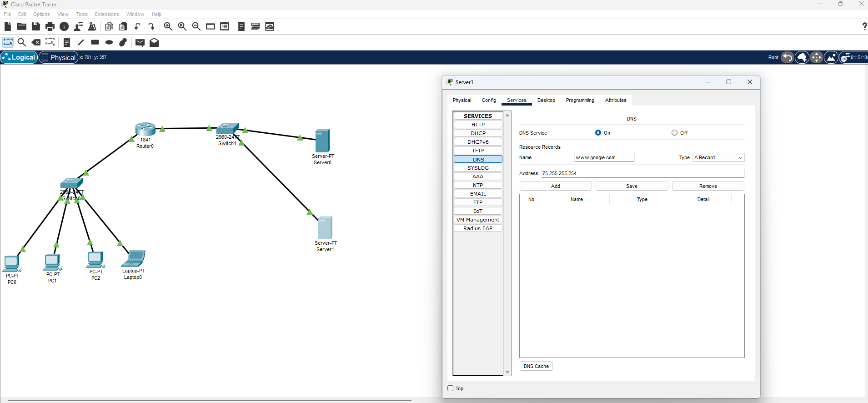This screenshot has width=868, height=403.
Task: Add a complex PDU open envelope
Action: pyautogui.click(x=154, y=42)
